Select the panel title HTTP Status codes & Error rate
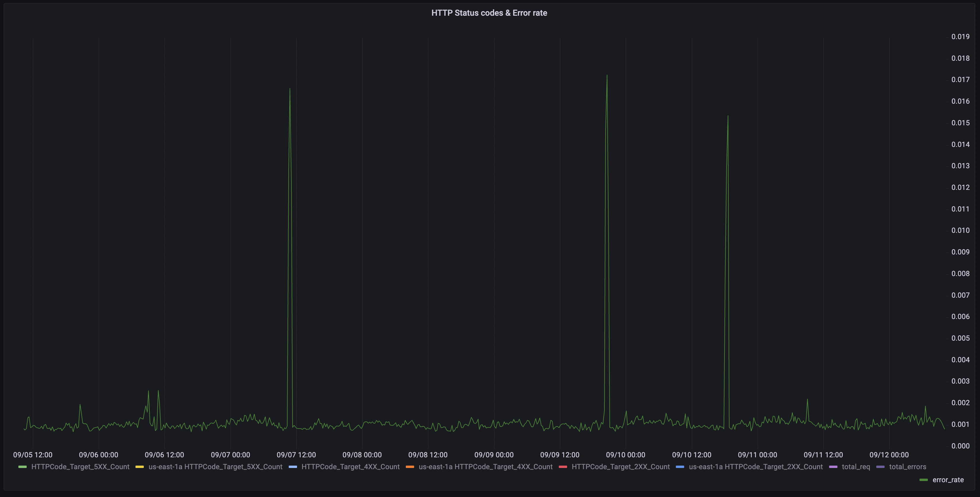The height and width of the screenshot is (497, 980). point(489,12)
